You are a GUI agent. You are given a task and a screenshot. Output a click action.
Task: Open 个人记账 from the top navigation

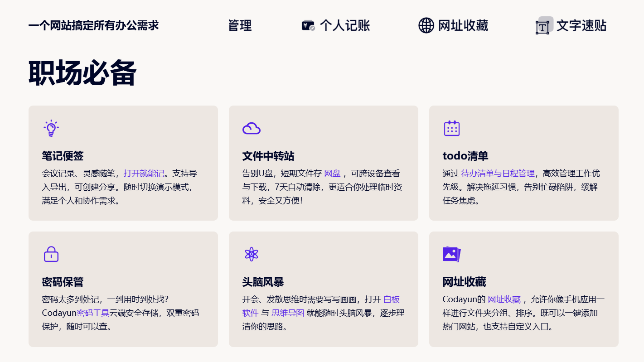coord(345,26)
